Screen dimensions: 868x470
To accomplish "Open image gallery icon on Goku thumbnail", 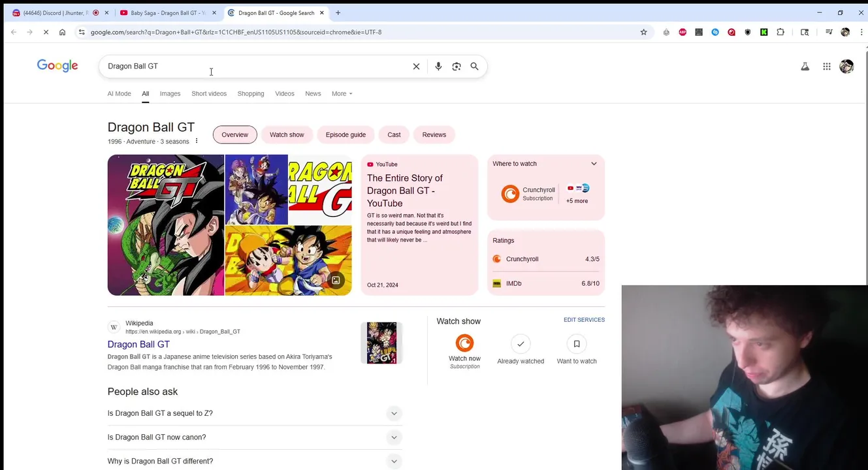I will pos(336,280).
